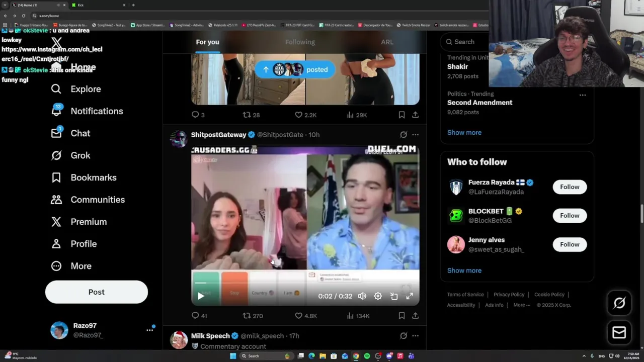Open Grok from the sidebar
This screenshot has height=362, width=644.
click(70, 155)
